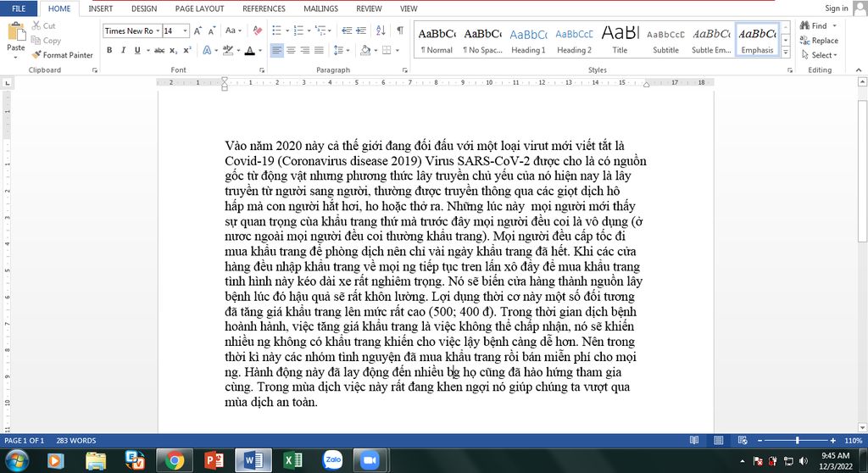The height and width of the screenshot is (473, 868).
Task: Switch to the PAGE LAYOUT tab
Action: coord(199,8)
